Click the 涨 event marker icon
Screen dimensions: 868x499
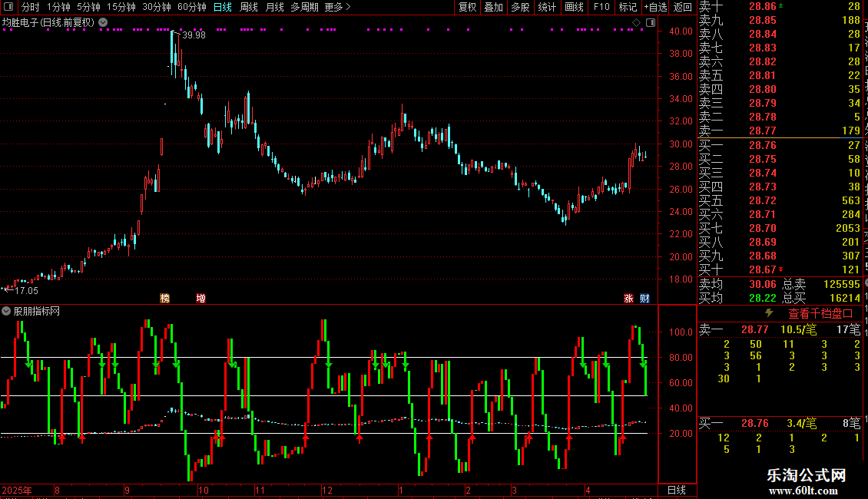[628, 298]
